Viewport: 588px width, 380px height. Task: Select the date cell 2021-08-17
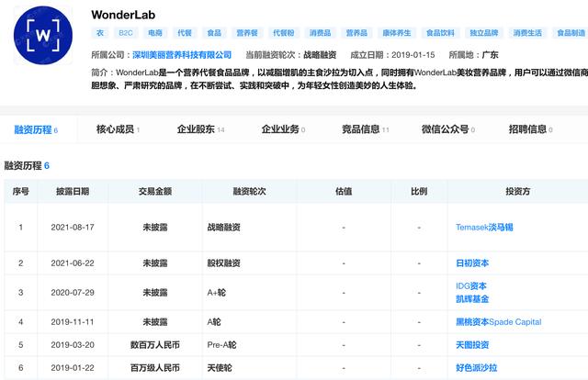73,227
